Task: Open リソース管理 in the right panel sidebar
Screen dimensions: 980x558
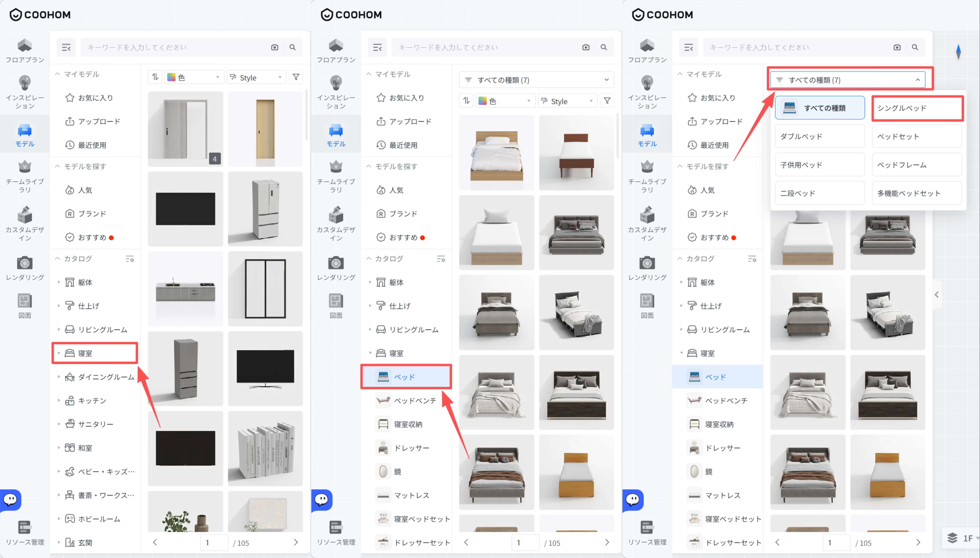Action: click(x=647, y=533)
